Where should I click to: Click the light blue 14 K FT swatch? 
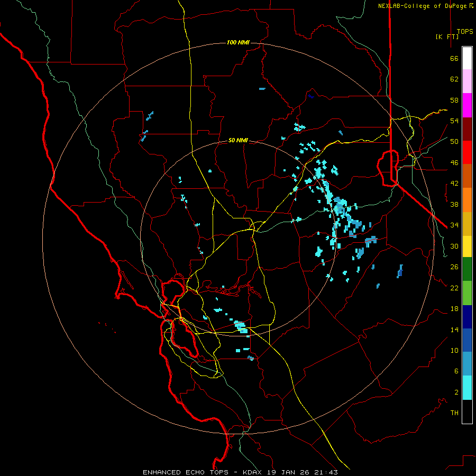pyautogui.click(x=467, y=364)
